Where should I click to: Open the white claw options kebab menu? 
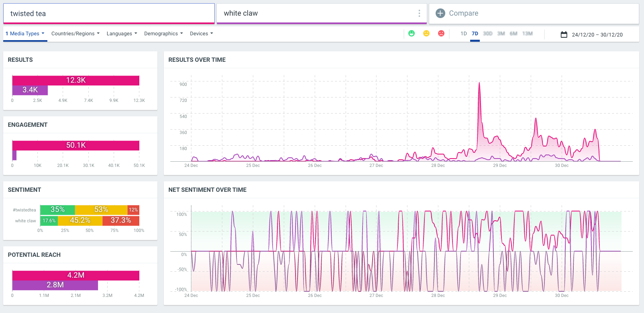coord(419,13)
